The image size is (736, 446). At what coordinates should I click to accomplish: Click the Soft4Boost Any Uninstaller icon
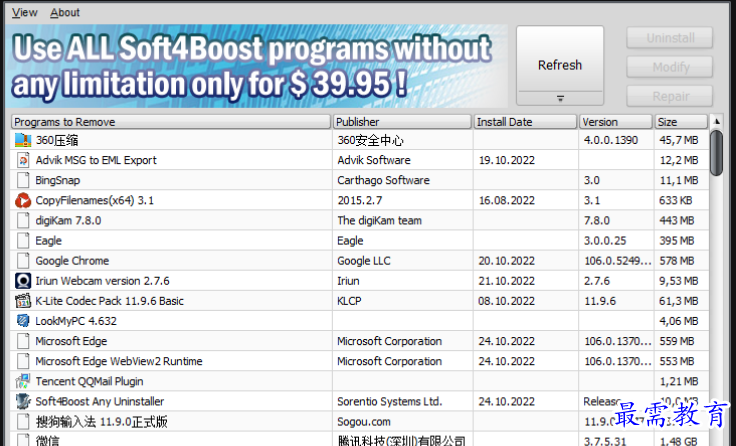click(x=23, y=401)
